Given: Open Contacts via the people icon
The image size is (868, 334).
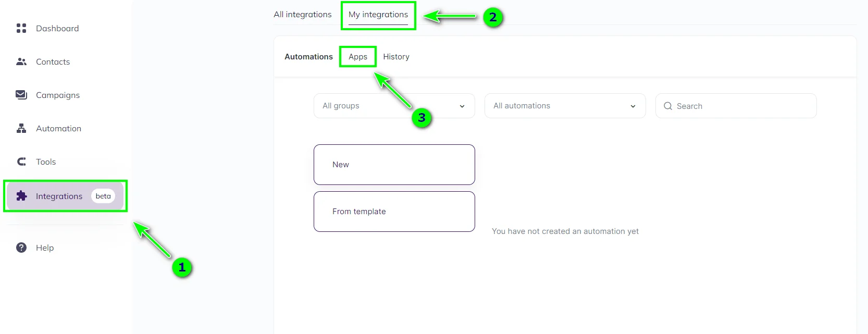Looking at the screenshot, I should click(21, 61).
